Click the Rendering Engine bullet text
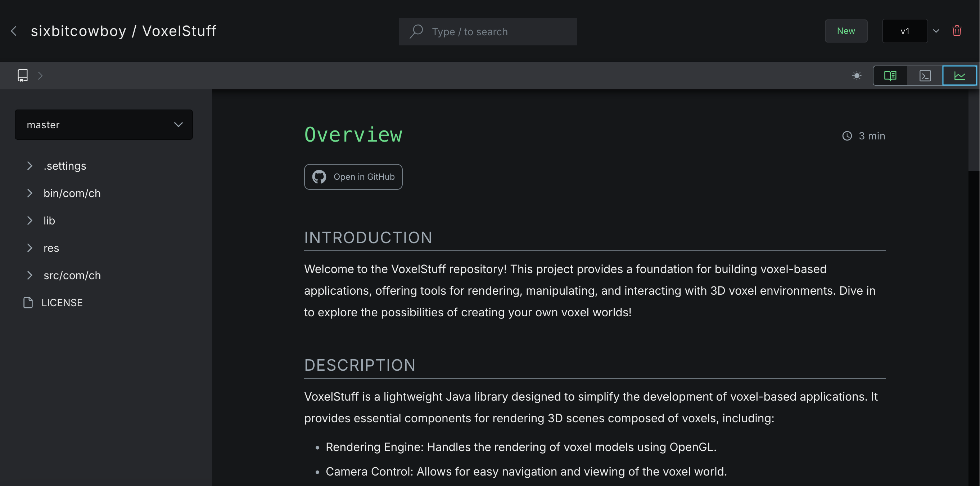The height and width of the screenshot is (486, 980). tap(521, 447)
